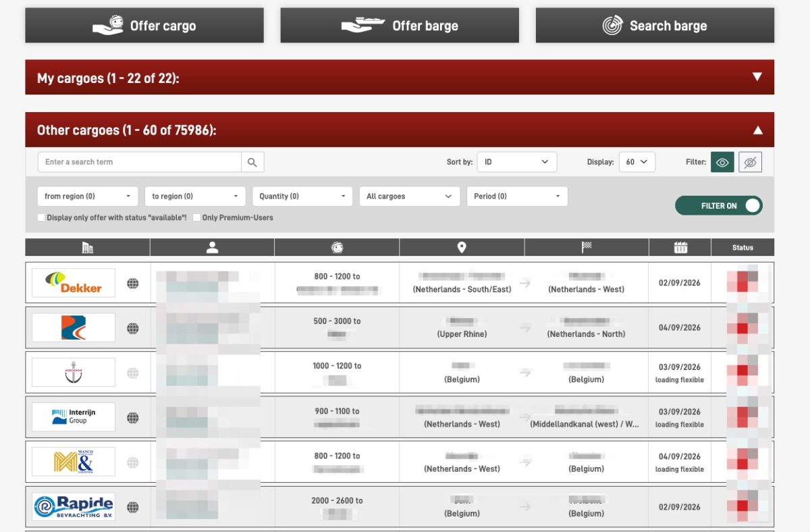Click the globe icon beside Dekker
The image size is (810, 532).
[133, 284]
